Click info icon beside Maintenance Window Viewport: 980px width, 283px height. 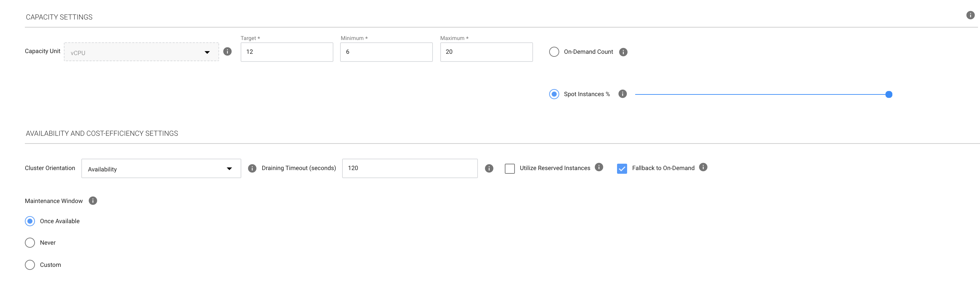[93, 201]
